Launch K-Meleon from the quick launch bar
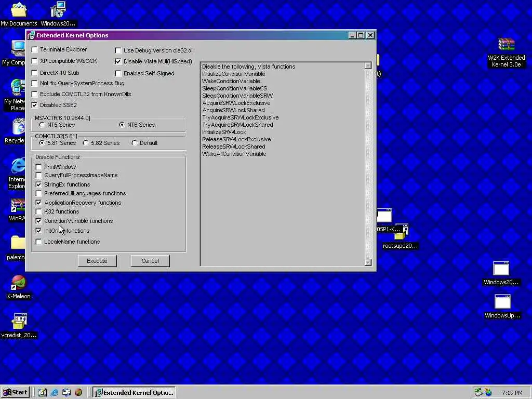This screenshot has width=532, height=399. (78, 393)
